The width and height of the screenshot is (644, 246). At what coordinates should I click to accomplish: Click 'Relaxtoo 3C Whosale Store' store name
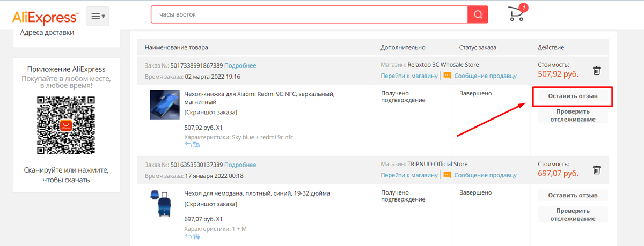tap(443, 65)
